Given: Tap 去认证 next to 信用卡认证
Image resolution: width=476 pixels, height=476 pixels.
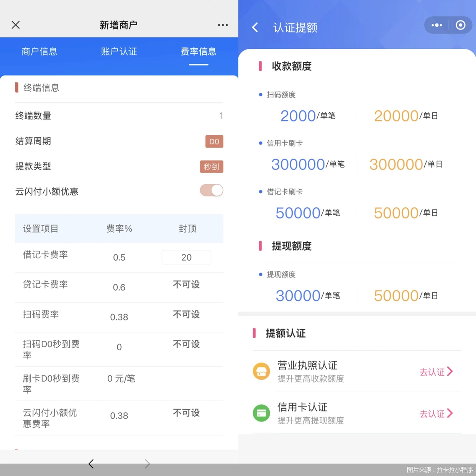Looking at the screenshot, I should pos(432,414).
